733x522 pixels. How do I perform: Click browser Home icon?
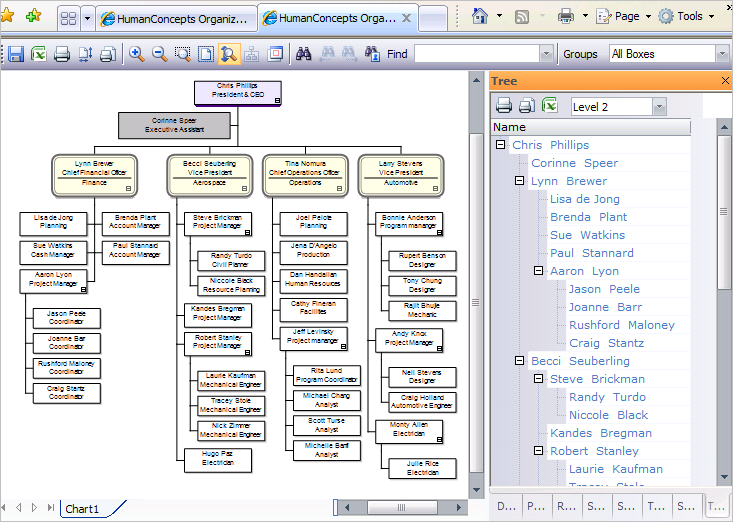(480, 16)
